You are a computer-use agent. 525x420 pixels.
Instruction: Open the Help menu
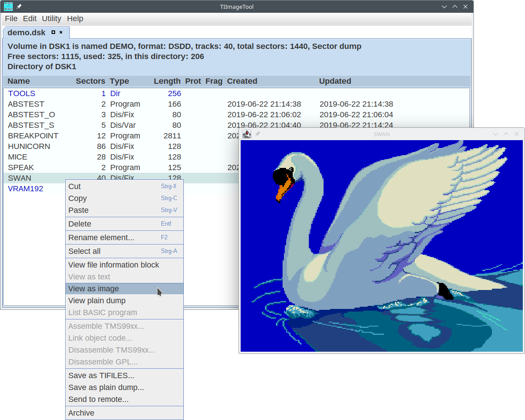pyautogui.click(x=75, y=19)
